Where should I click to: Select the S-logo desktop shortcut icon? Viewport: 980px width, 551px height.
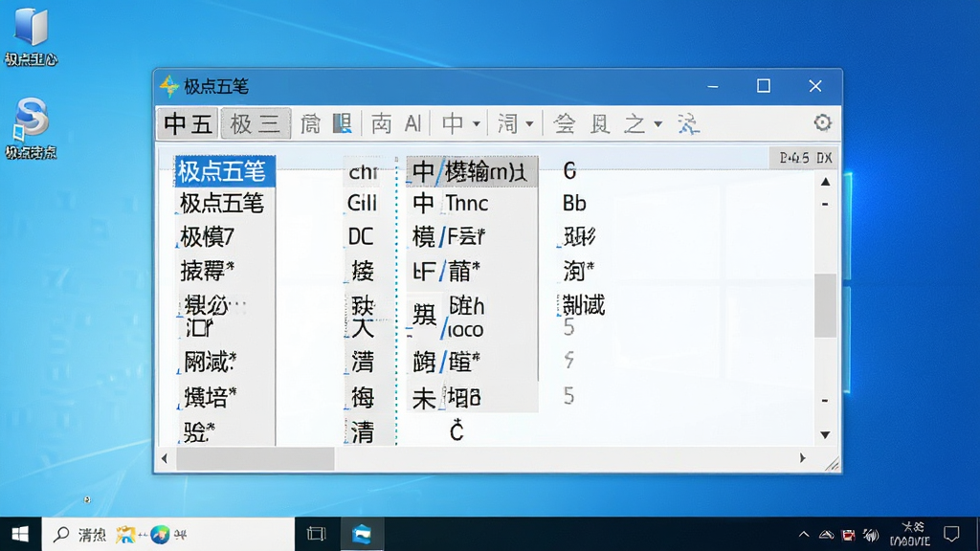32,119
